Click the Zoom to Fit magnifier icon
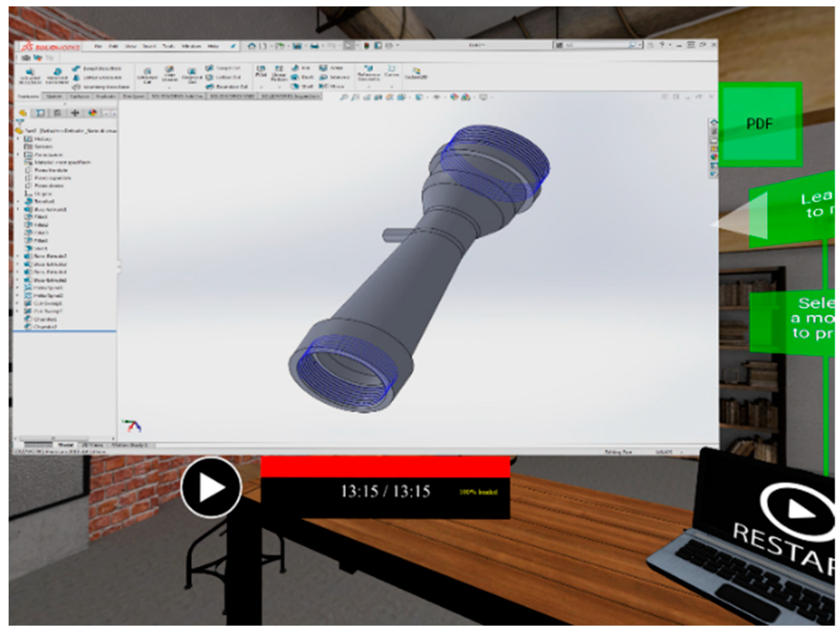Screen dimensions: 840x633 point(343,97)
